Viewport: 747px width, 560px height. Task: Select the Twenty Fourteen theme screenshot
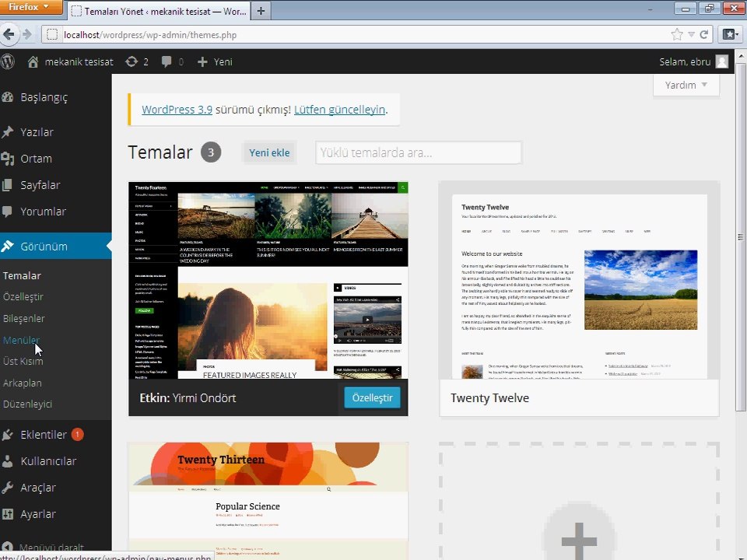click(268, 281)
